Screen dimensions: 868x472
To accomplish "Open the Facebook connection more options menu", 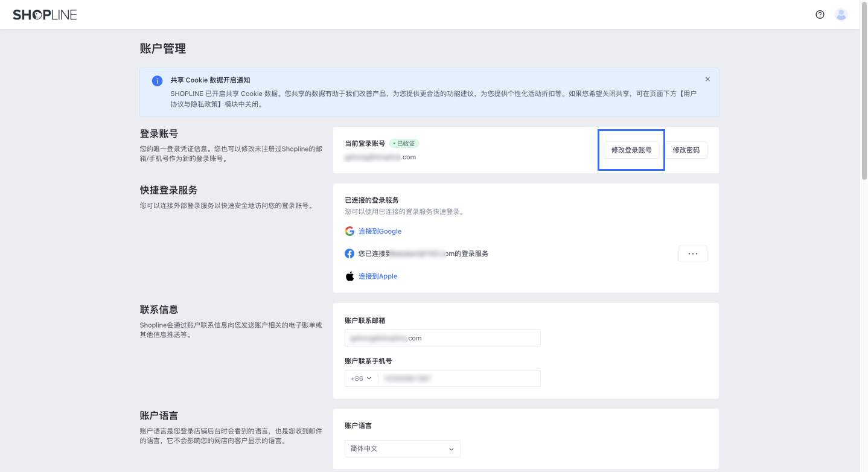I will click(x=693, y=254).
